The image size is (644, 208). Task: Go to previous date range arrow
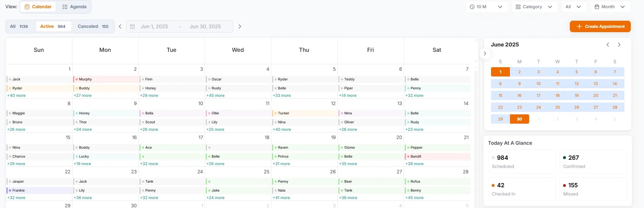coord(120,26)
